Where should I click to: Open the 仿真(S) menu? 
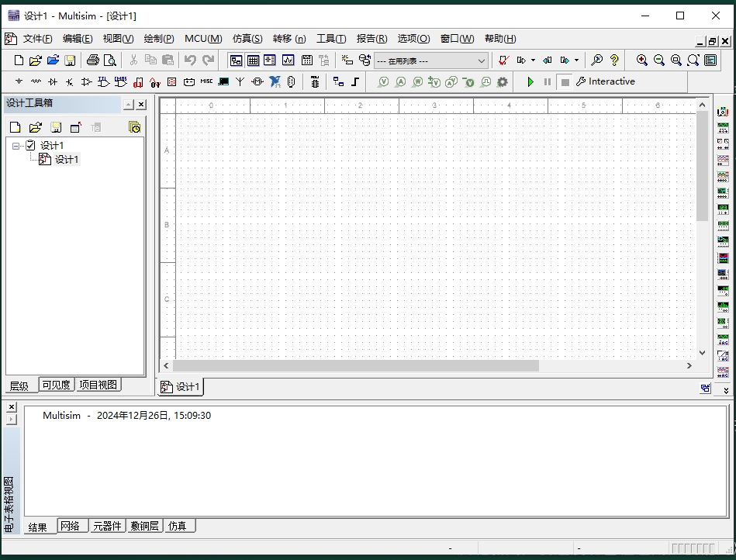coord(247,39)
